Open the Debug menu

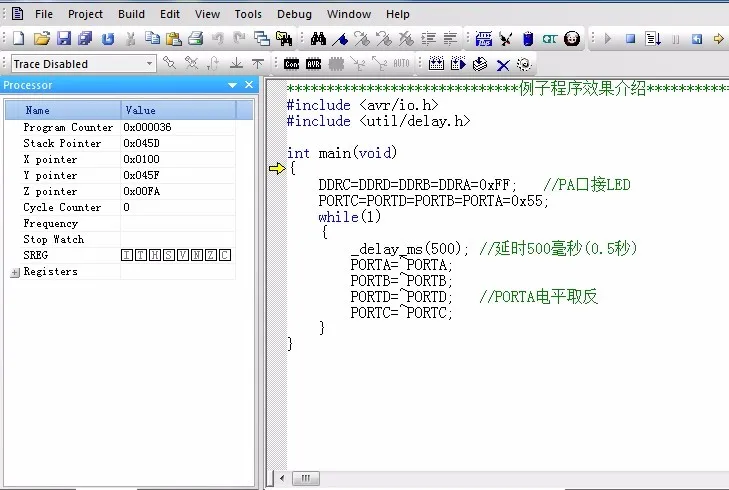[294, 14]
